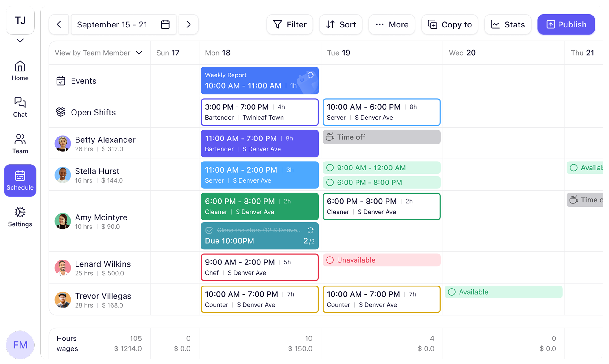Expand the chevron under TJ workspace
The width and height of the screenshot is (609, 364).
(20, 41)
